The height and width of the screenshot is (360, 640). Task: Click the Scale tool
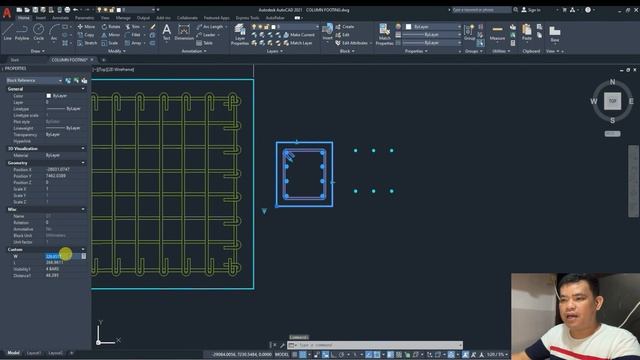pyautogui.click(x=110, y=43)
